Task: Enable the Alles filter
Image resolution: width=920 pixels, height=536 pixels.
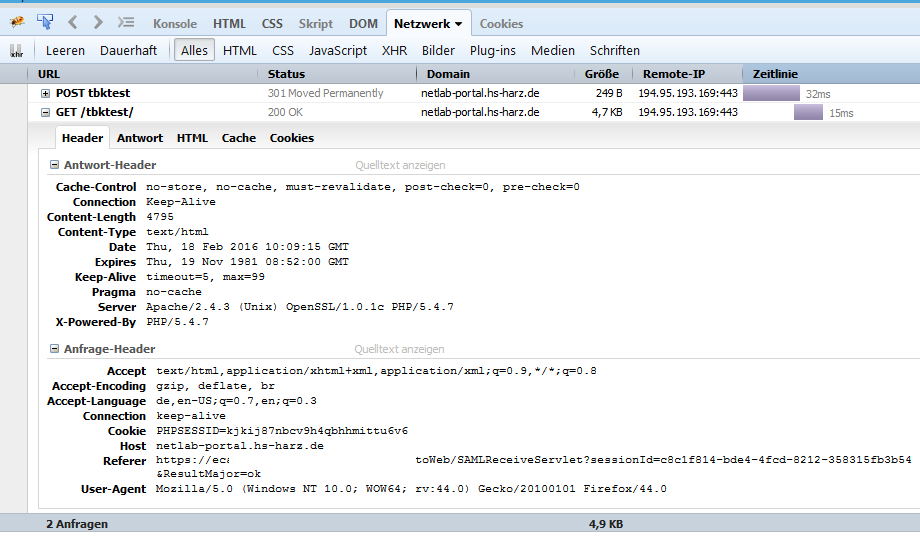Action: [x=193, y=50]
